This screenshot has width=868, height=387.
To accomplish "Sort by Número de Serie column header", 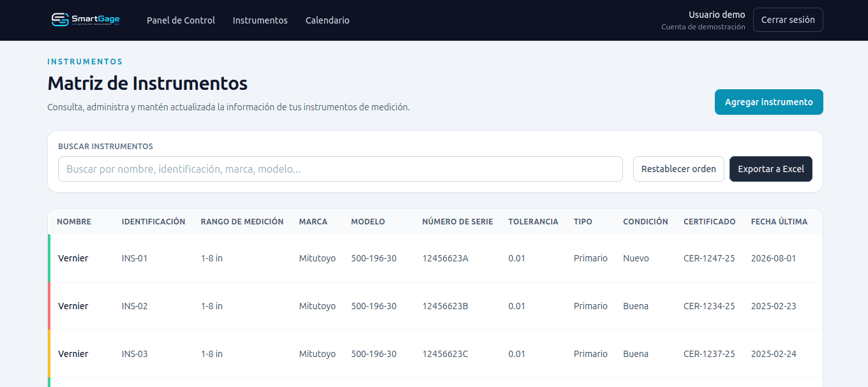I will pyautogui.click(x=457, y=222).
